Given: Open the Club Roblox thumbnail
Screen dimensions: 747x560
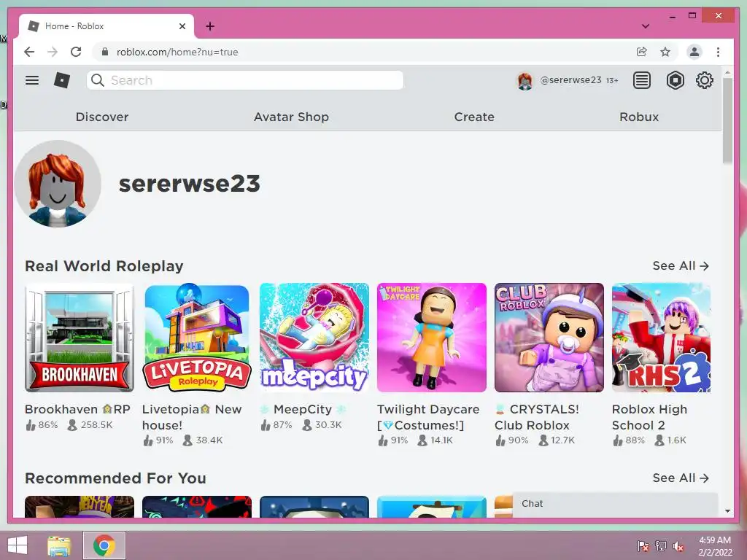Looking at the screenshot, I should coord(549,338).
